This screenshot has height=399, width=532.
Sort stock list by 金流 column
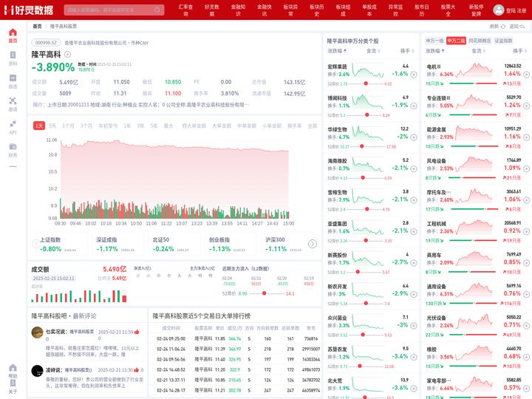tap(373, 51)
